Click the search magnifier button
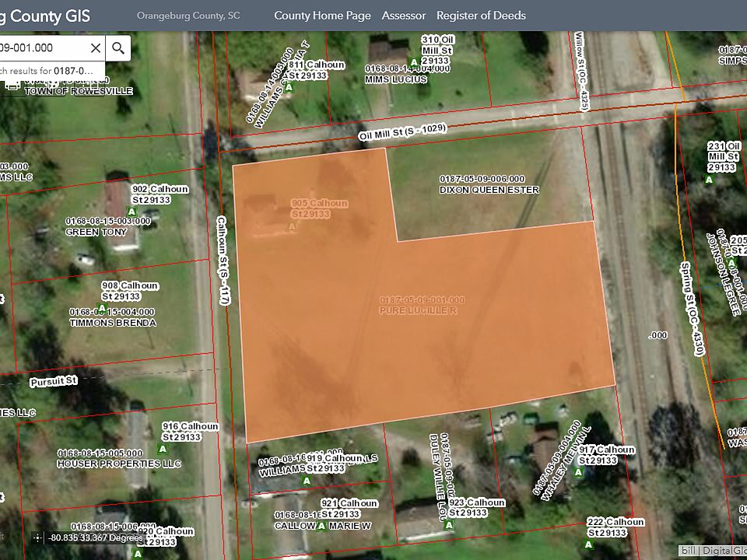747x560 pixels. 118,47
